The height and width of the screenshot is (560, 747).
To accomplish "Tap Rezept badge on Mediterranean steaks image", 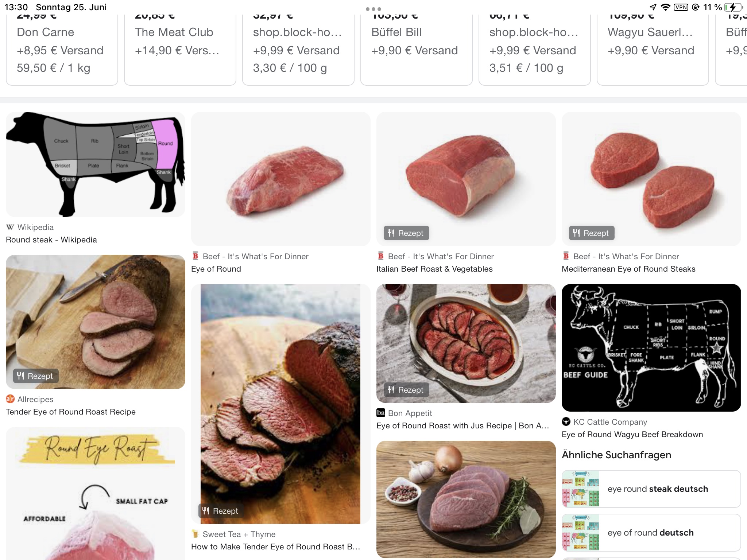I will [x=592, y=233].
